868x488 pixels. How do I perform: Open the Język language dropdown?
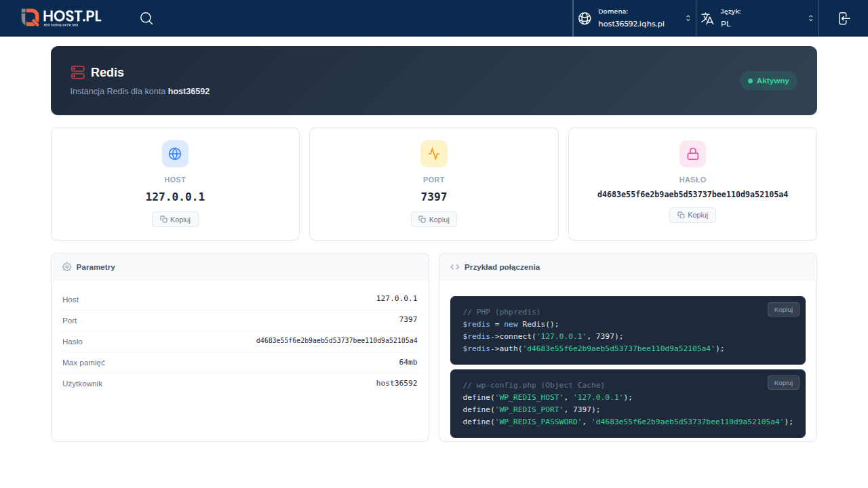click(x=757, y=18)
